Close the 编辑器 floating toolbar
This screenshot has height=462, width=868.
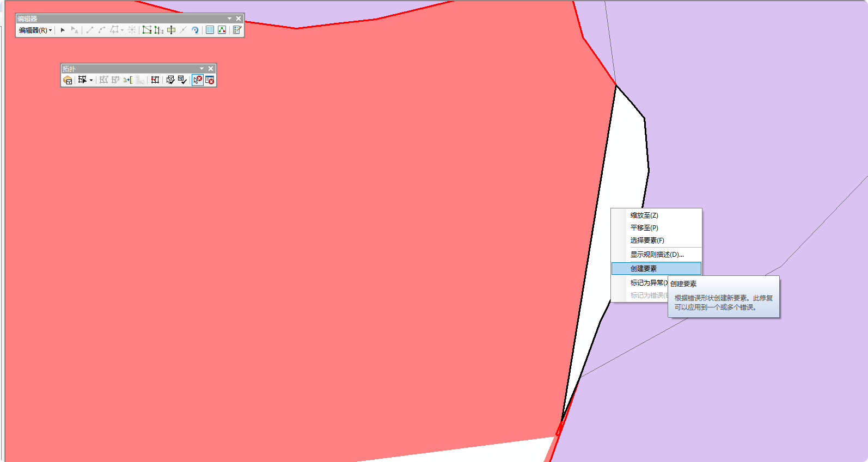239,19
